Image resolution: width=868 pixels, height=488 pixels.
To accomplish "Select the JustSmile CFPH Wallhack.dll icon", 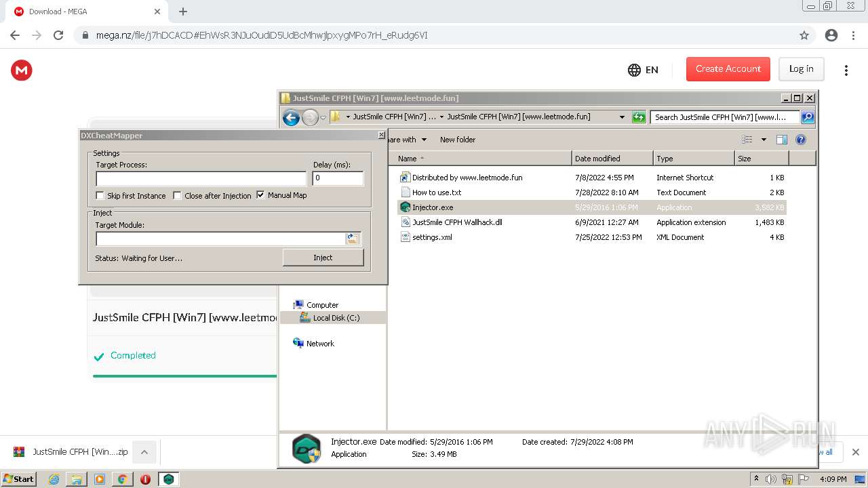I will [405, 222].
